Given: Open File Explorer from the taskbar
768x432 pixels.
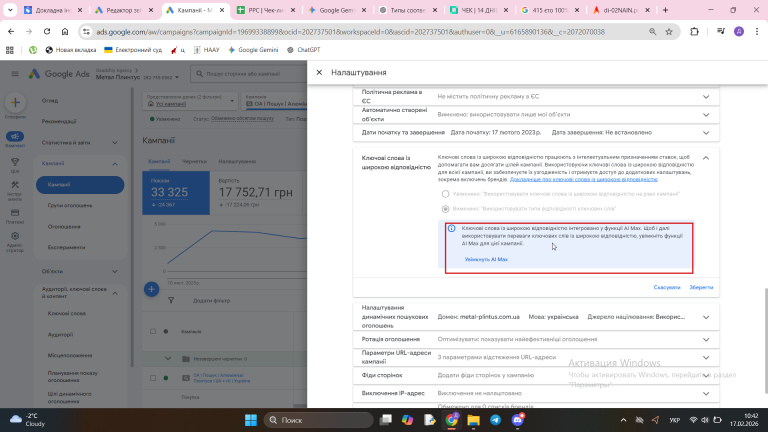Looking at the screenshot, I should coord(474,420).
